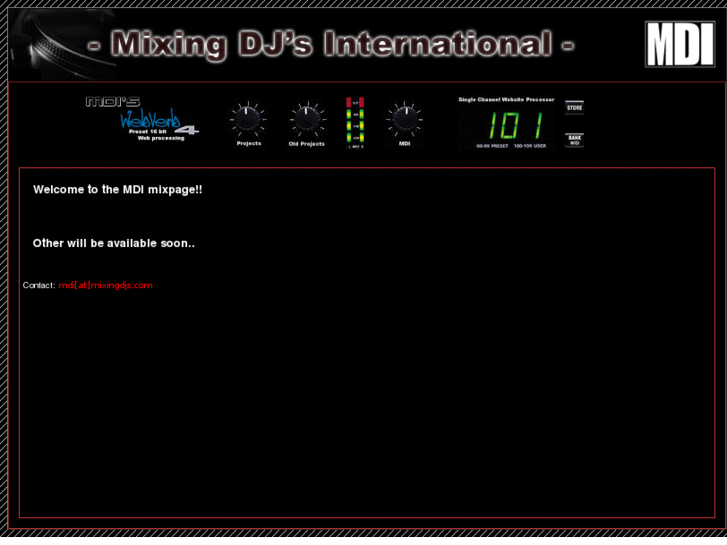Click the mdi[at]mixingdjs.com contact link
727x545 pixels.
click(x=105, y=285)
